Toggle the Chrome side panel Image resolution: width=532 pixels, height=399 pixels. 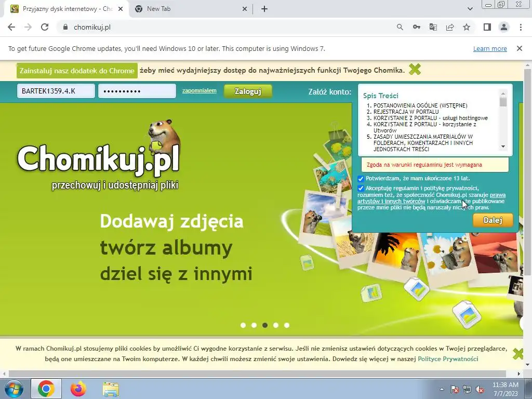487,27
